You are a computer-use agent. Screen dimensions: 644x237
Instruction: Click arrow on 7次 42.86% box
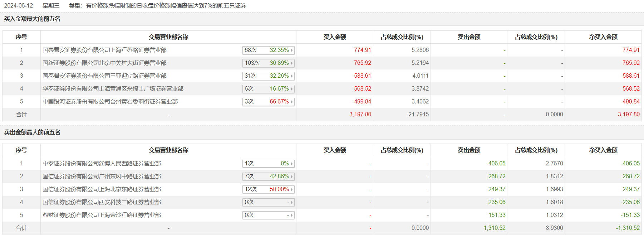point(292,177)
